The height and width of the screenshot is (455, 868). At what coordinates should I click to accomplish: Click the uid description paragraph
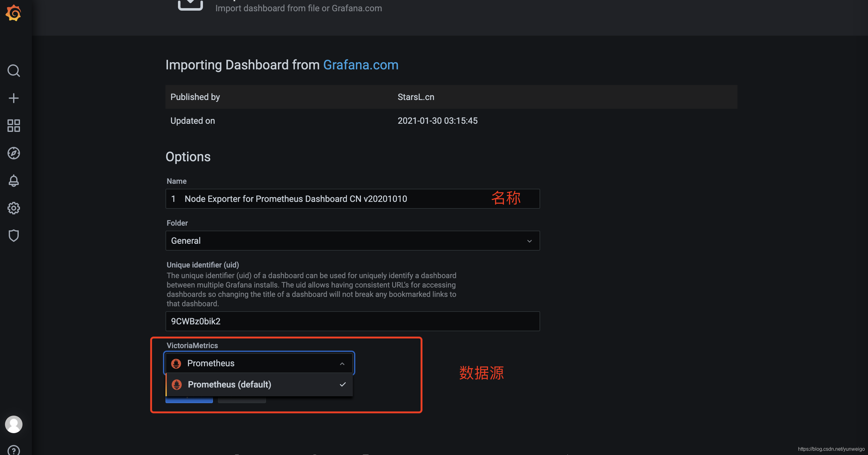click(x=311, y=289)
